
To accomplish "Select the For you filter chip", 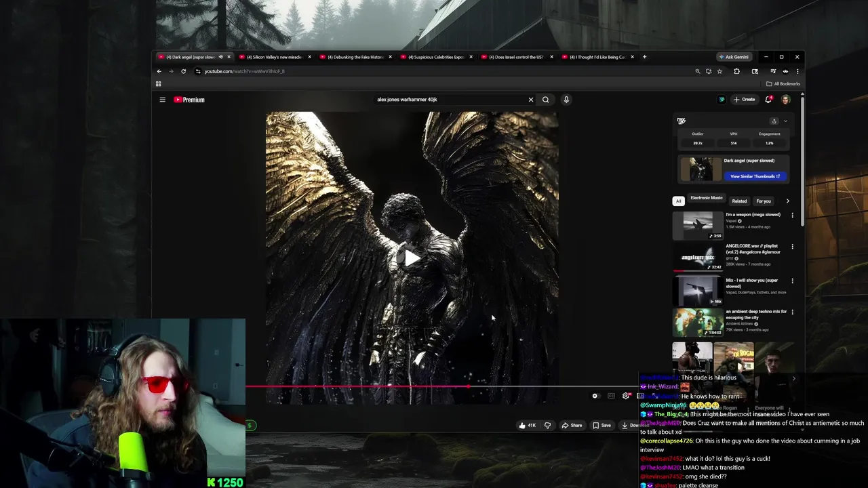I will pos(764,201).
